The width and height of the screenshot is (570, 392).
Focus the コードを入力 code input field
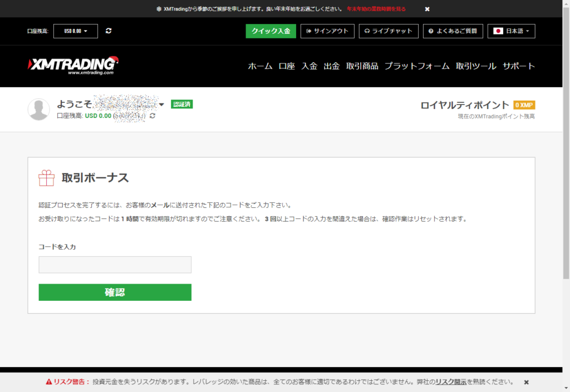115,265
